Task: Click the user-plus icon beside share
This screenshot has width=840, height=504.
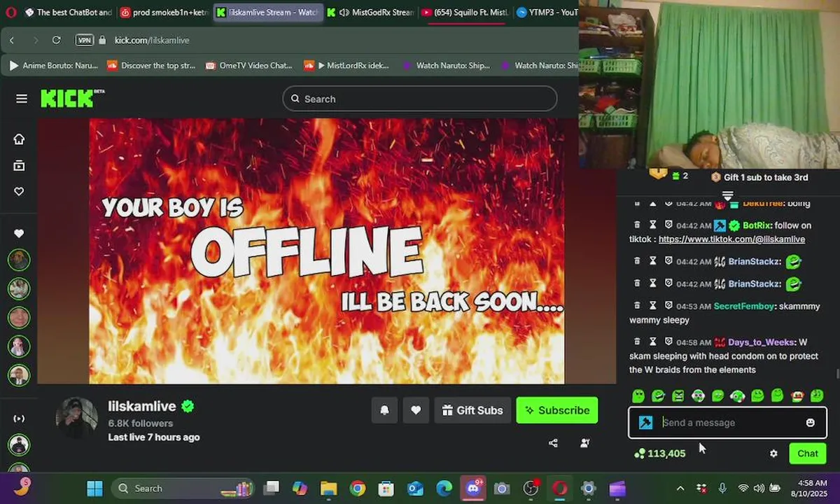Action: [584, 442]
